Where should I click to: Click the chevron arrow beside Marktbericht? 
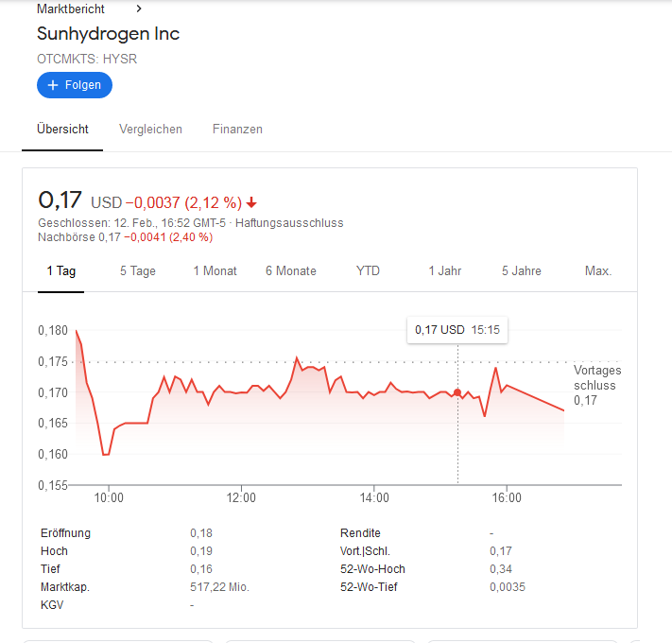(139, 9)
